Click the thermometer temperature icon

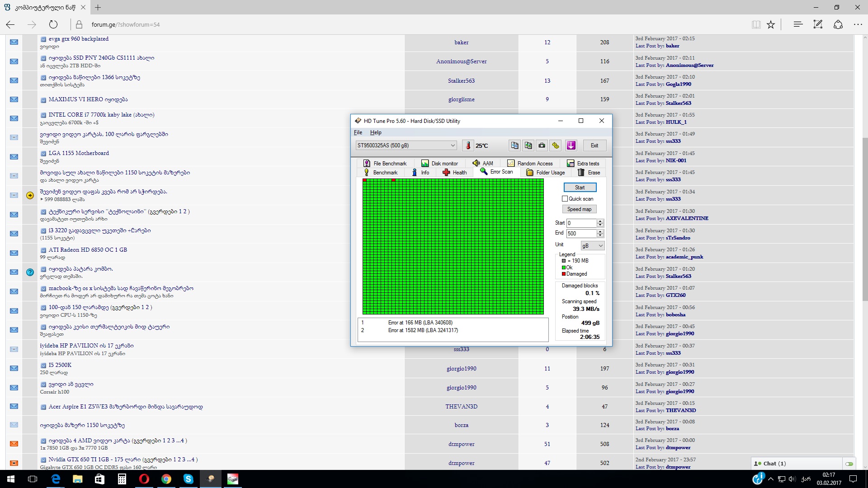[x=468, y=145]
